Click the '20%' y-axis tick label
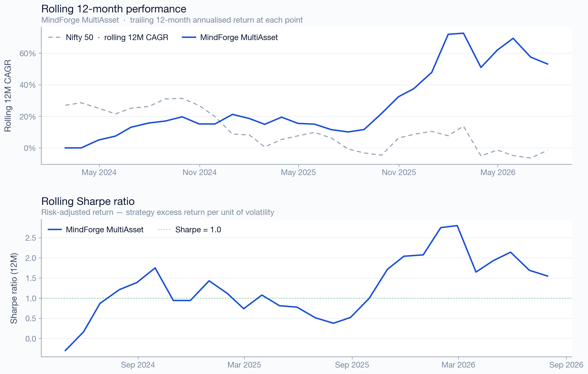Image resolution: width=588 pixels, height=374 pixels. tap(28, 117)
